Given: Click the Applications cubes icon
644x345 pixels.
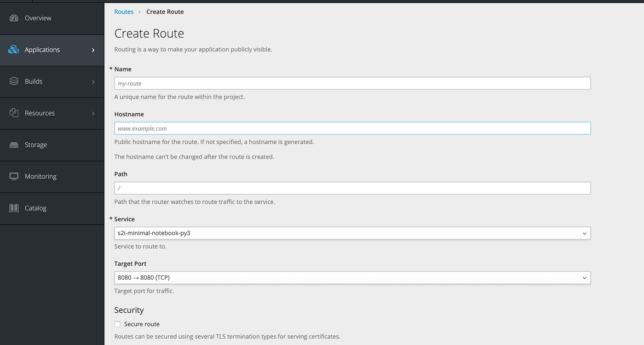Looking at the screenshot, I should coord(14,49).
